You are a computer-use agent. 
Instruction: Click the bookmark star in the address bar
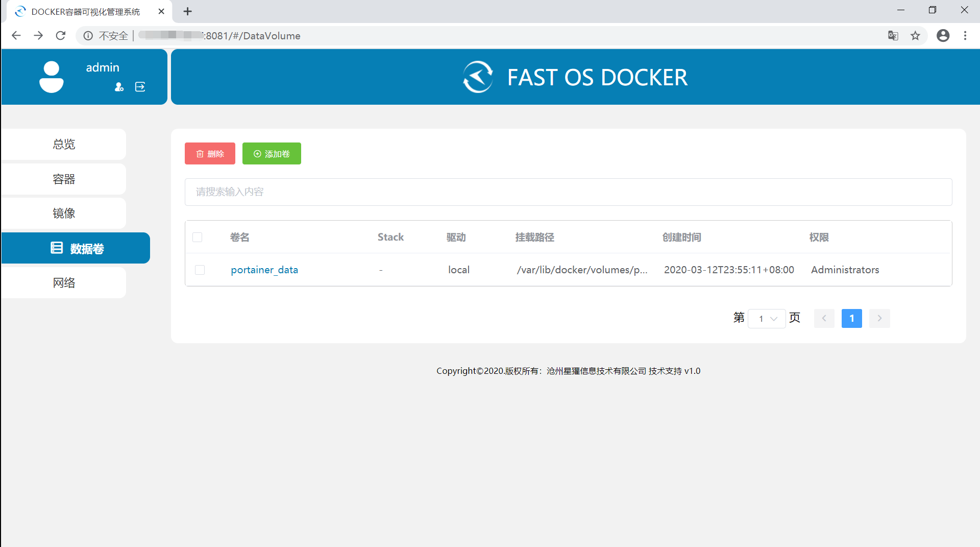click(916, 36)
